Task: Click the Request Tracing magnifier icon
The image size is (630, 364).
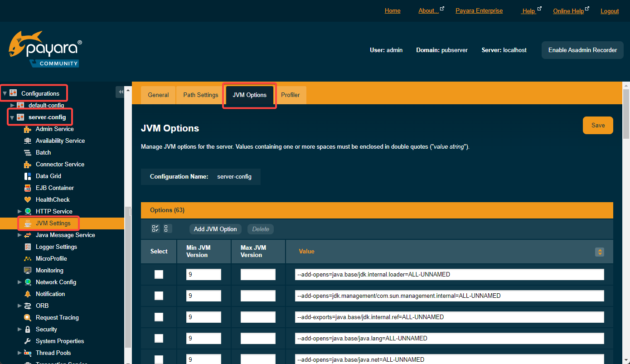Action: click(x=28, y=317)
